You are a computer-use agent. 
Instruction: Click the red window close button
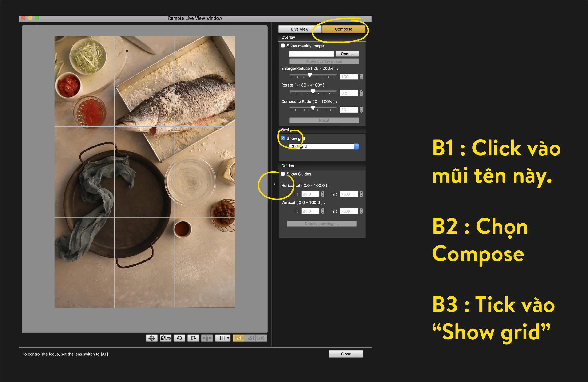(x=24, y=18)
